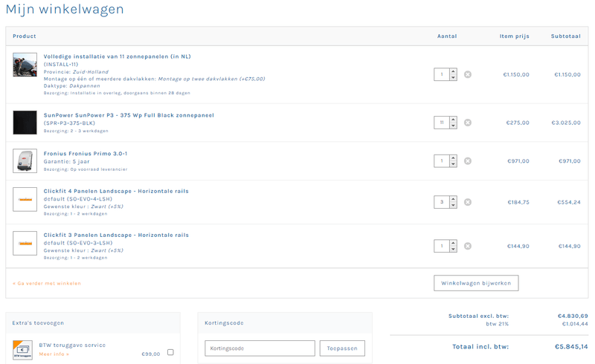Image resolution: width=595 pixels, height=364 pixels.
Task: Click Ga verder met winkelen link
Action: click(47, 283)
